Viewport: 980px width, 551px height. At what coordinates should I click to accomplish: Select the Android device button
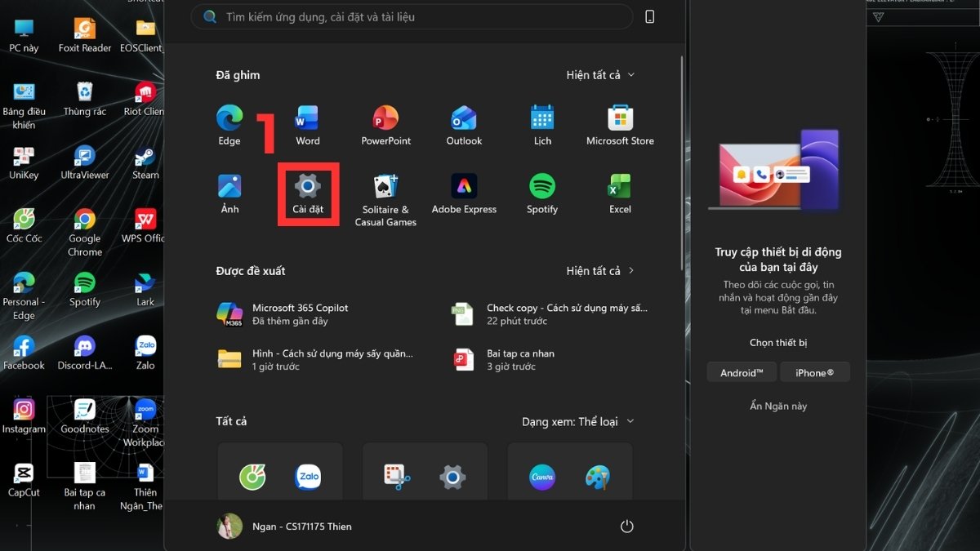pos(742,373)
